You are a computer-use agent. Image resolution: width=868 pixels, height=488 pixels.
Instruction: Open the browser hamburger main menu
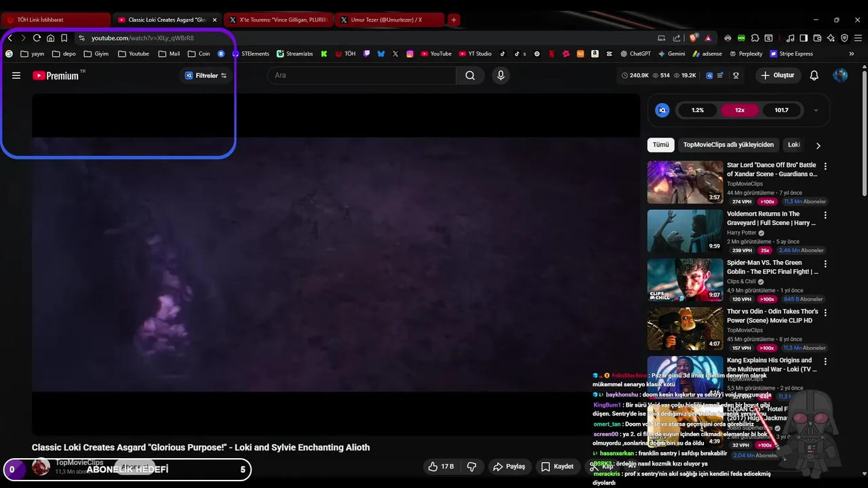(x=858, y=38)
